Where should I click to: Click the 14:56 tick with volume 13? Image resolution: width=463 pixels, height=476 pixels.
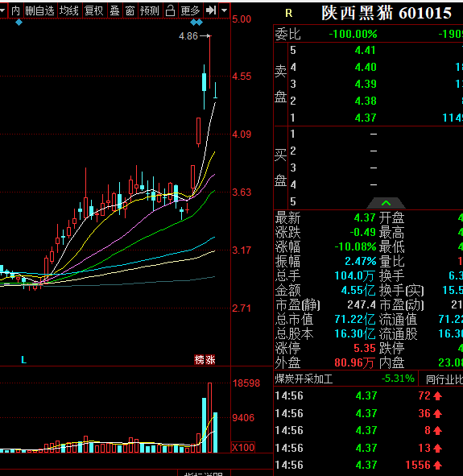coord(369,448)
